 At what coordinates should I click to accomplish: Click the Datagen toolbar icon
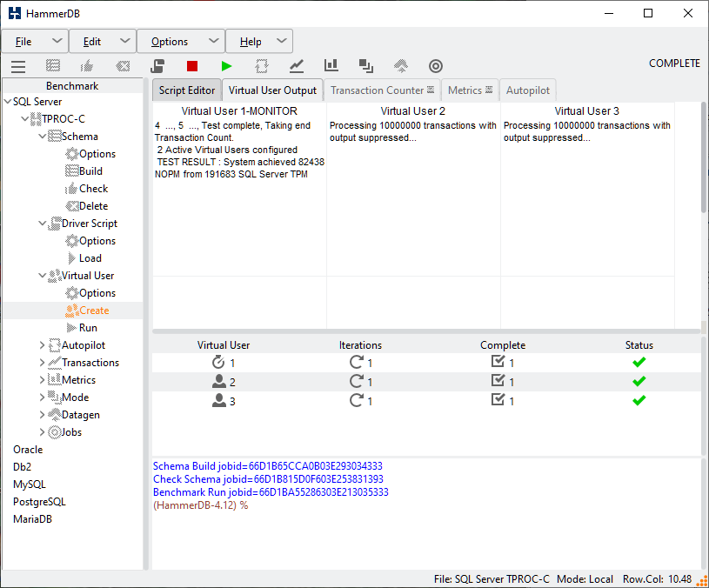[x=401, y=66]
